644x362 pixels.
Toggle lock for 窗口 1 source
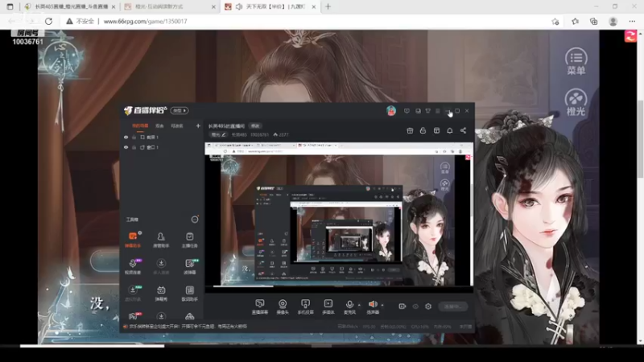click(x=134, y=147)
